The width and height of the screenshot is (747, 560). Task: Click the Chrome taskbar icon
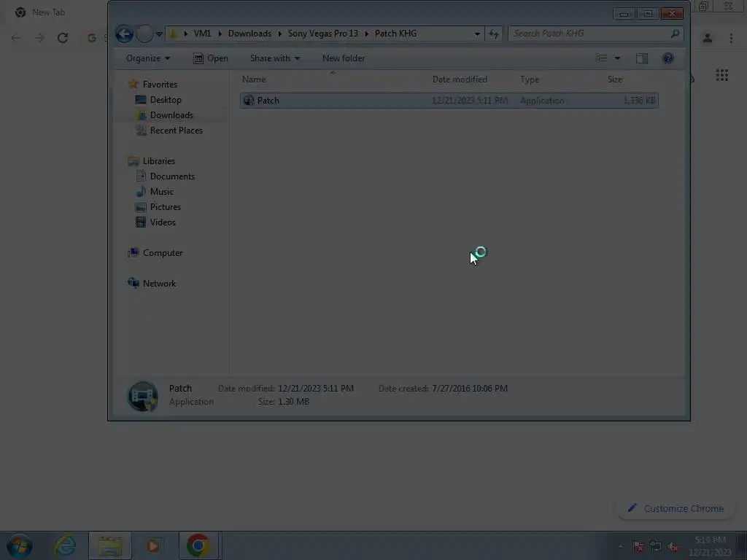point(198,545)
